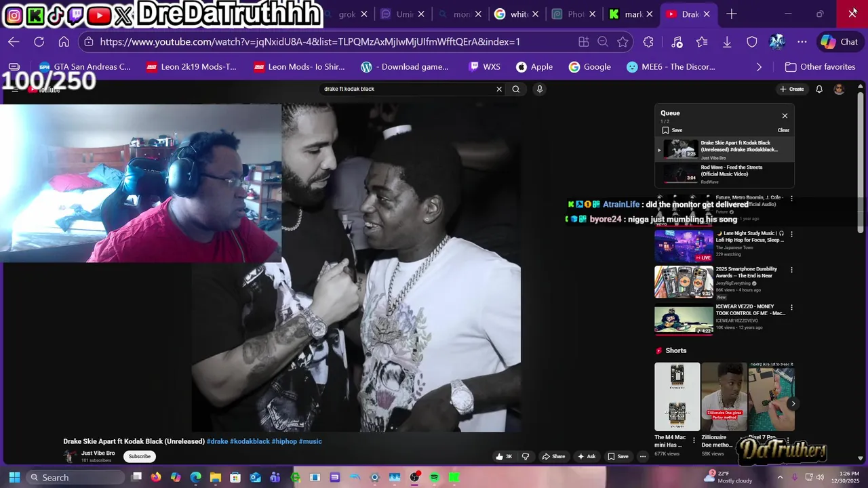Search with voice microphone icon
Screen dimensions: 868x488
point(540,89)
